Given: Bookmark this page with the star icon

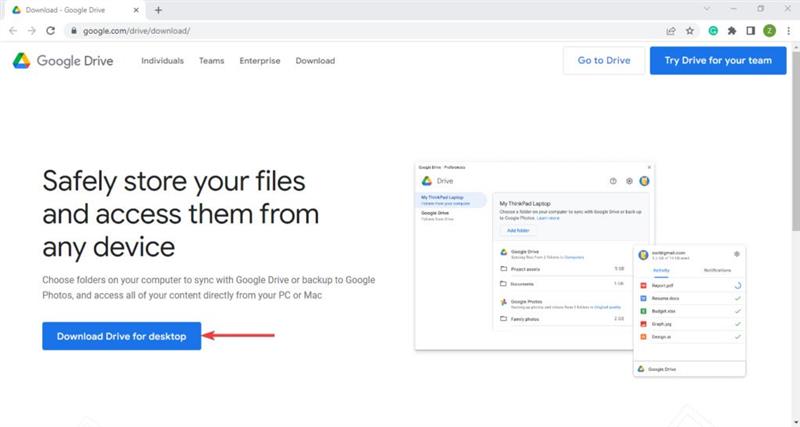Looking at the screenshot, I should [x=689, y=31].
